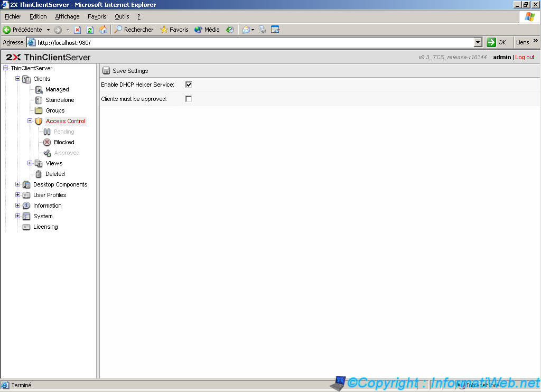
Task: Open the Favoris menu
Action: click(x=97, y=16)
